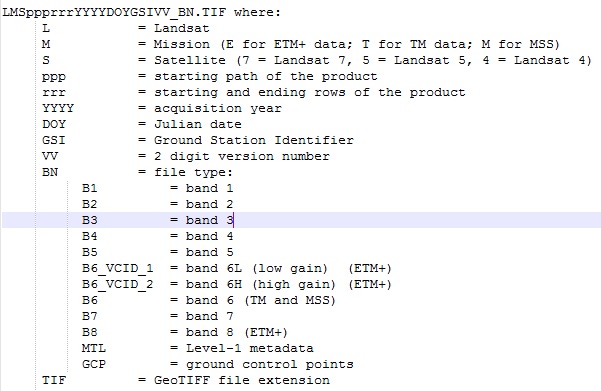The width and height of the screenshot is (601, 391).
Task: Click the B6_VCID_2 high gain line
Action: 236,284
